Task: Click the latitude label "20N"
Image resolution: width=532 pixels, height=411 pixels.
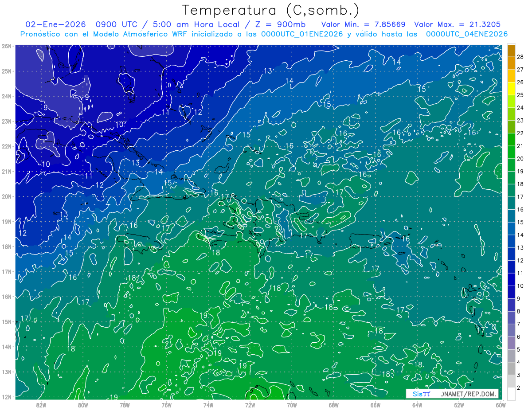Action: tap(7, 196)
